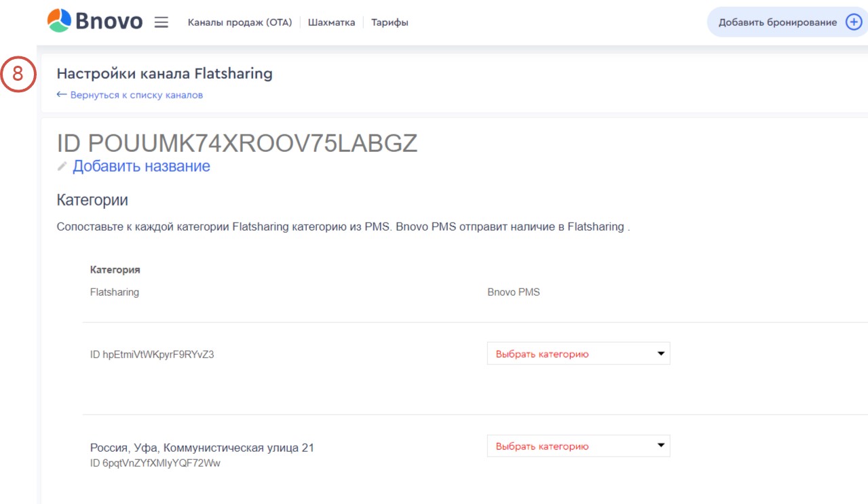Click the ID 6pqtVnZYfXMIyYQF72Ww text

pyautogui.click(x=155, y=463)
